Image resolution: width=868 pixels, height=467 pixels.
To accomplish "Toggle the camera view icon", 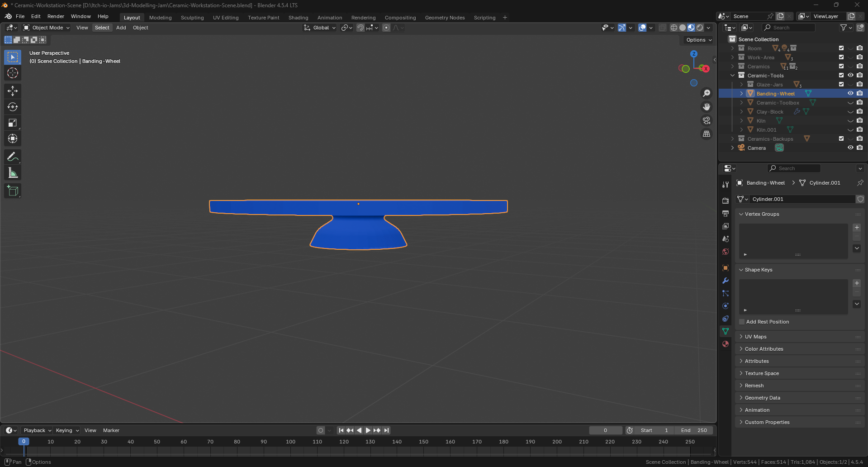I will coord(707,120).
